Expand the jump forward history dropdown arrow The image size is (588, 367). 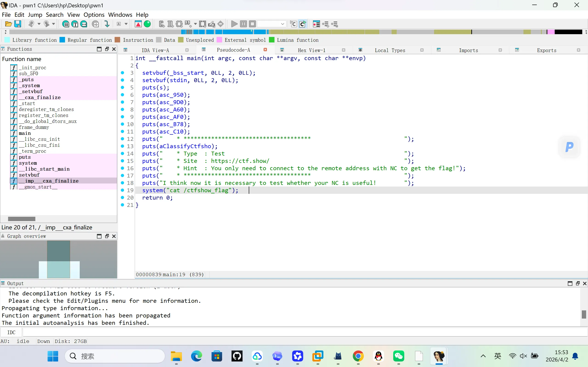(54, 24)
